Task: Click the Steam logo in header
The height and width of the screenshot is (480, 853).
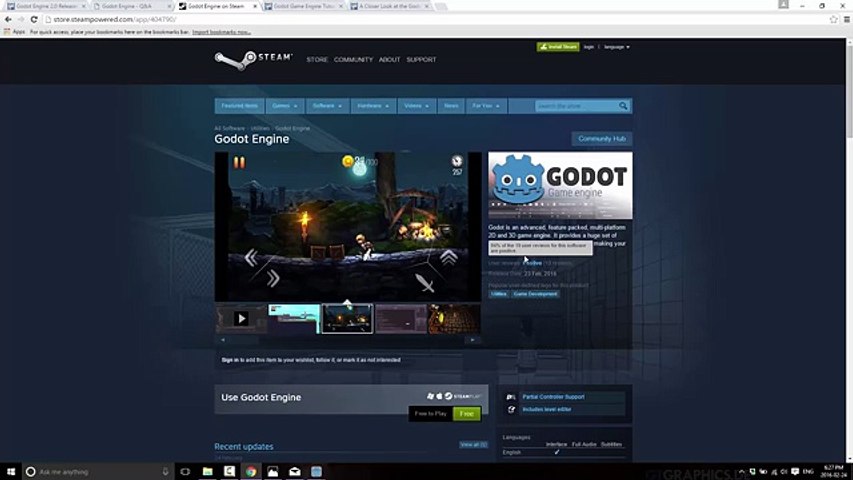Action: [254, 59]
